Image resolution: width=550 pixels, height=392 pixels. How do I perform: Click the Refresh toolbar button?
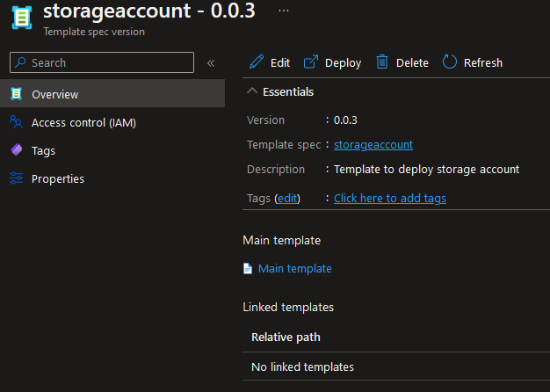(473, 62)
